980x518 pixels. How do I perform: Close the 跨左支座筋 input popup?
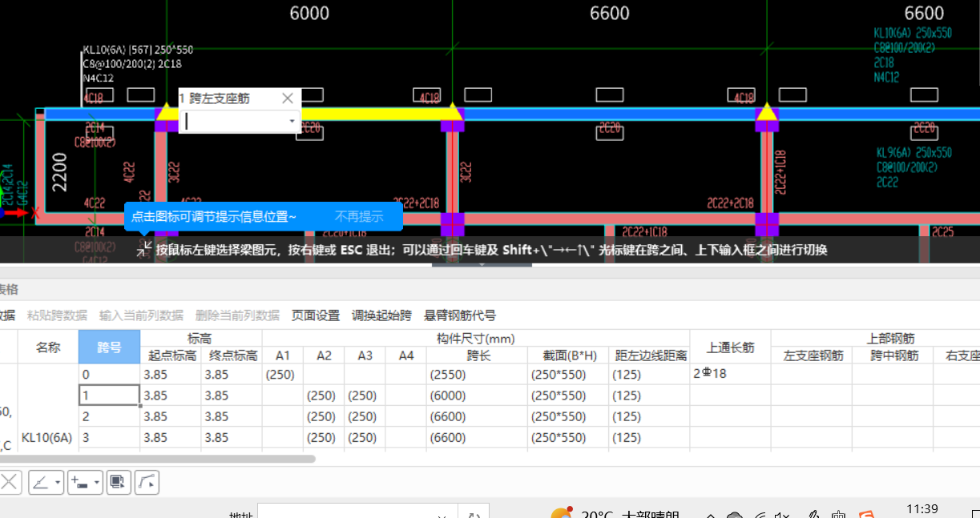click(288, 98)
